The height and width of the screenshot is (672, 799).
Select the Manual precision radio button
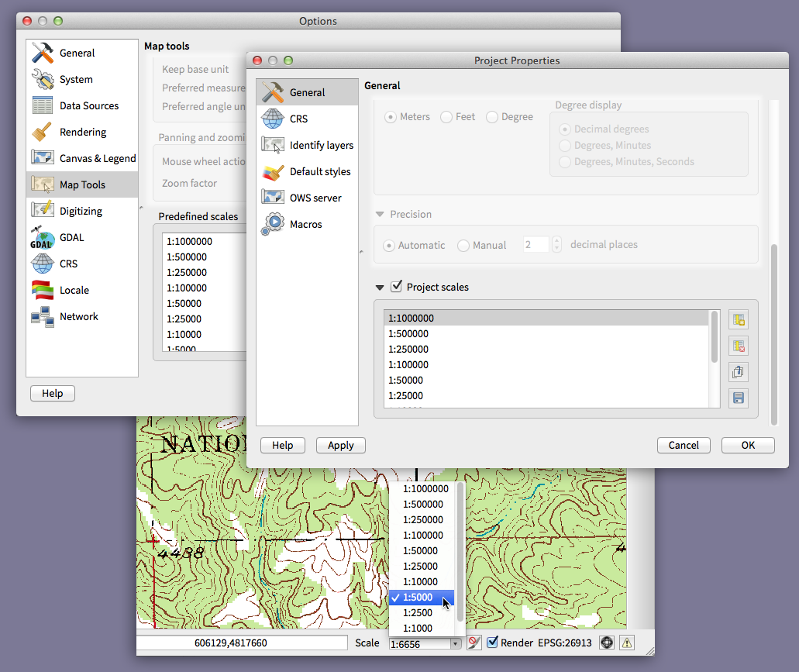(463, 246)
